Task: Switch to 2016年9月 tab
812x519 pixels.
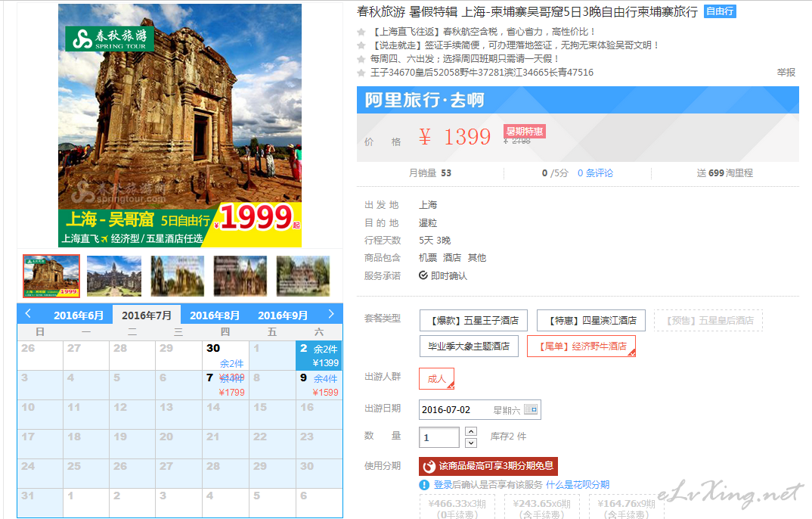Action: click(x=283, y=315)
